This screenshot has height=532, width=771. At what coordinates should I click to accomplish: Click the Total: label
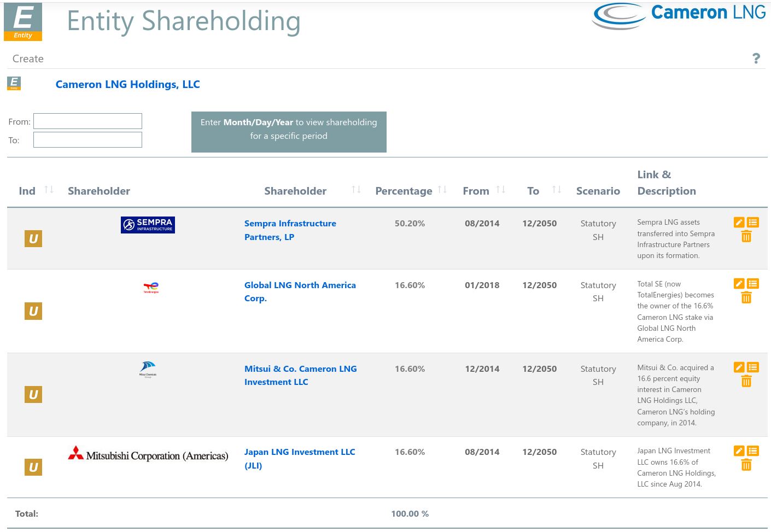(27, 513)
